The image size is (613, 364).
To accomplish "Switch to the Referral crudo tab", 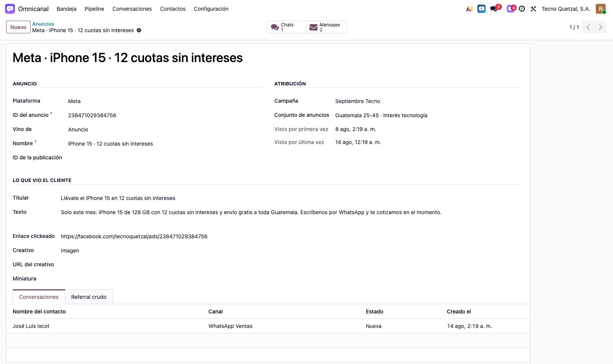I will [89, 297].
